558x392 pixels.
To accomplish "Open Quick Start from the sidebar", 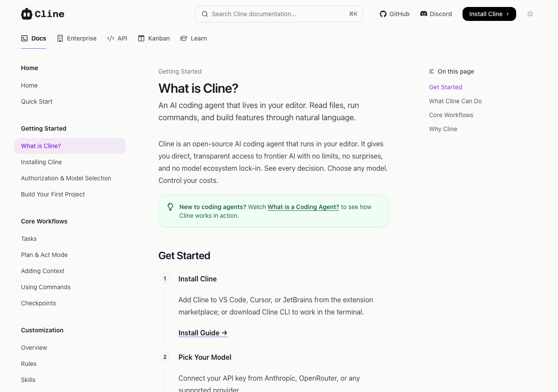I will click(x=37, y=101).
